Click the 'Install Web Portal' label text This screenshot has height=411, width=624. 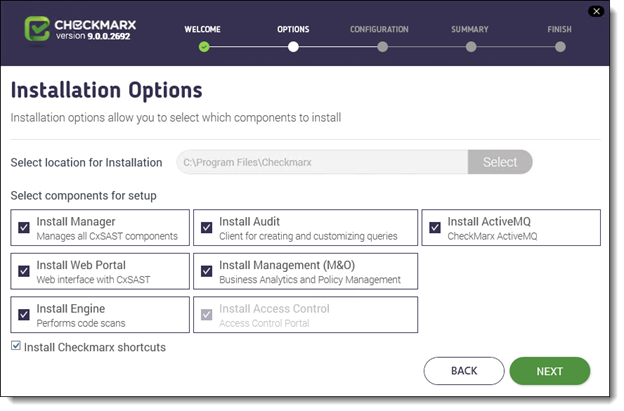[81, 265]
